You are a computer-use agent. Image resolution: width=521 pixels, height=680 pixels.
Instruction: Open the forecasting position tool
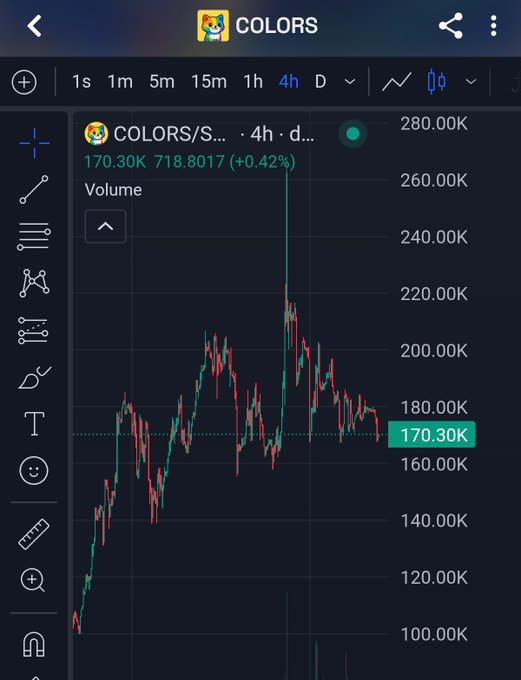(33, 330)
